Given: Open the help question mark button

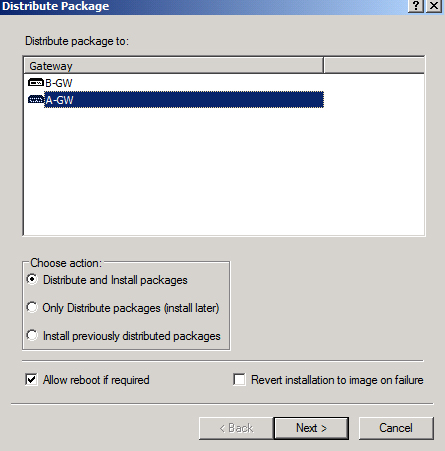Looking at the screenshot, I should click(x=416, y=6).
